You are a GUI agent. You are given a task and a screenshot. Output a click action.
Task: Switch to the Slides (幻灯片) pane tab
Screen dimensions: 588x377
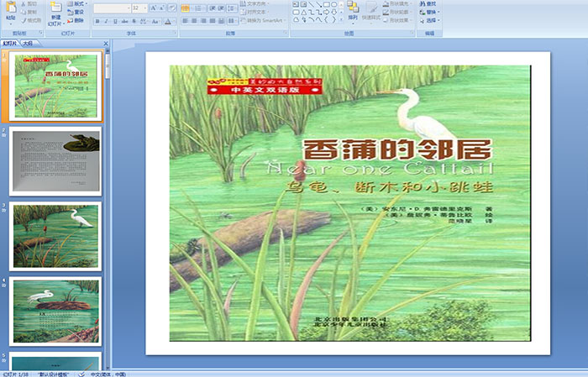9,44
